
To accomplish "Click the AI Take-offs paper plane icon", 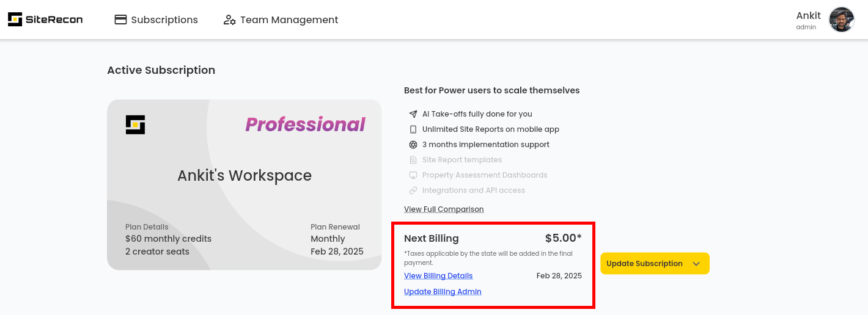I will 413,114.
